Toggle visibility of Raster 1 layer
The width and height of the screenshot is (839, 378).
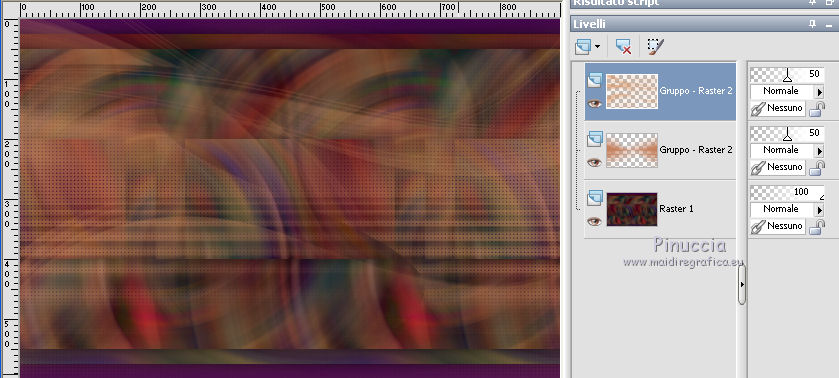pos(594,221)
